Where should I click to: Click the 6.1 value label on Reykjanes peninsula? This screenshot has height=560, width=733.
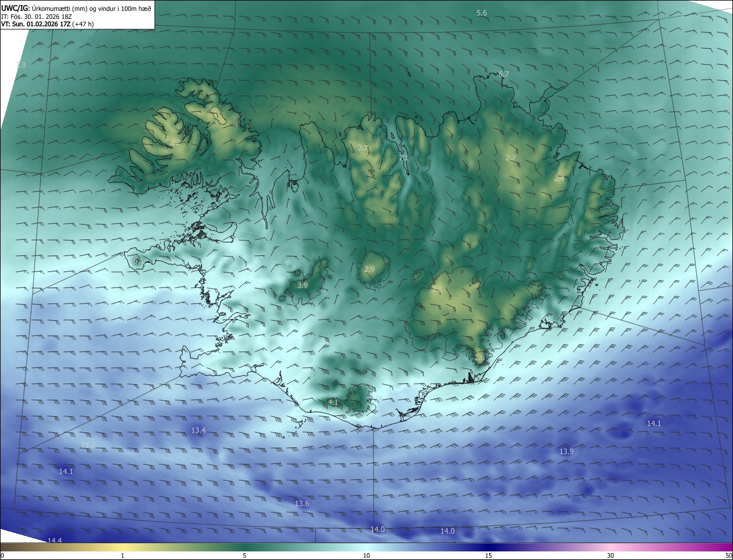138,261
